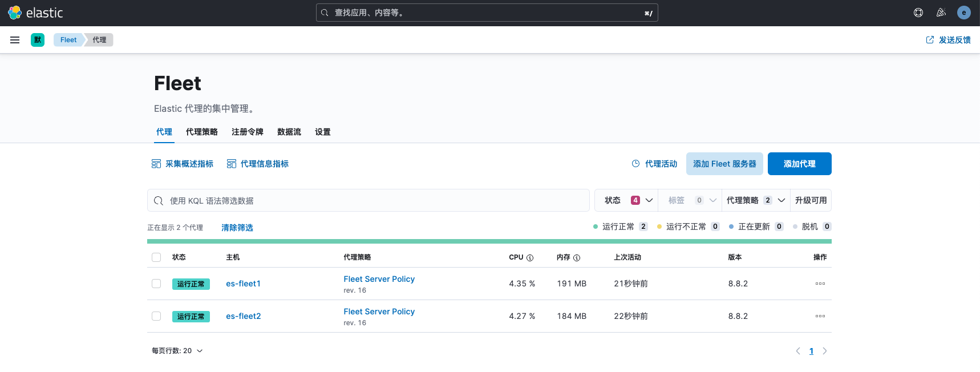Open the main navigation hamburger menu

[x=15, y=40]
